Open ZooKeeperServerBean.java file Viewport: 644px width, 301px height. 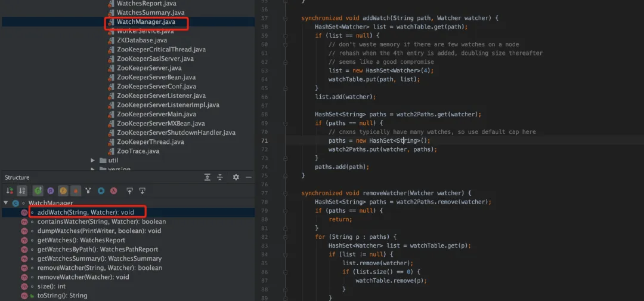pos(156,77)
